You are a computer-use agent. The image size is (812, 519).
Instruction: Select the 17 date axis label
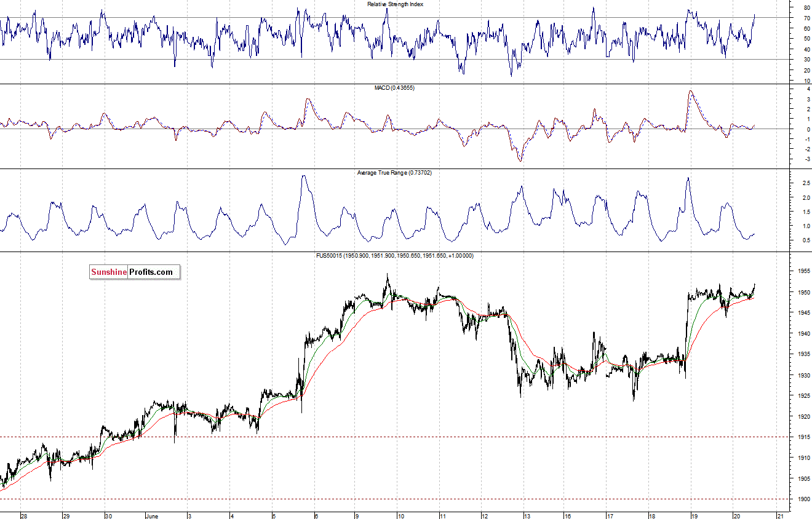click(610, 515)
